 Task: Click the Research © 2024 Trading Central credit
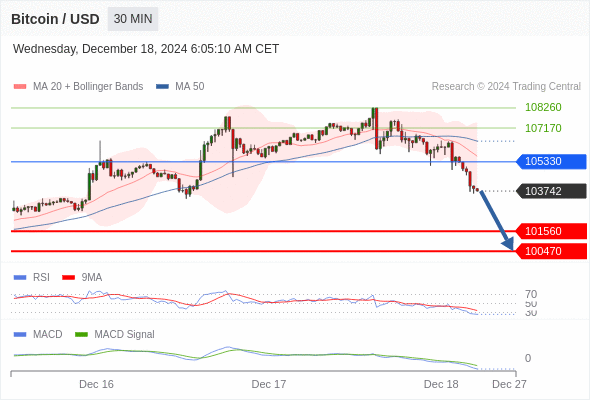(x=506, y=87)
